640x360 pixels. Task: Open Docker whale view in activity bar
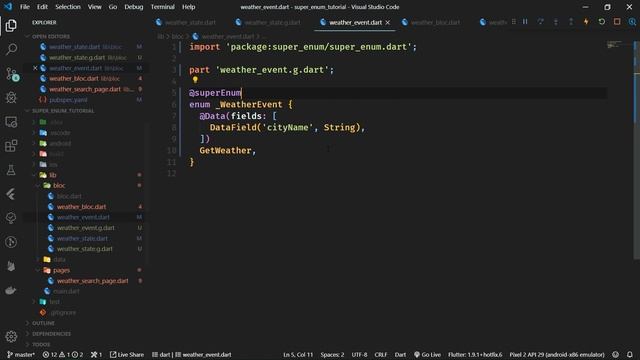(11, 290)
